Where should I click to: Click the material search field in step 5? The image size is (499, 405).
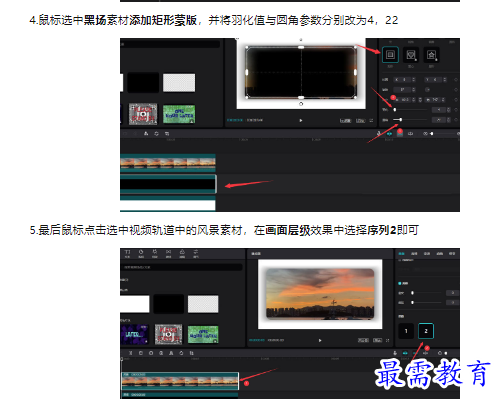181,267
